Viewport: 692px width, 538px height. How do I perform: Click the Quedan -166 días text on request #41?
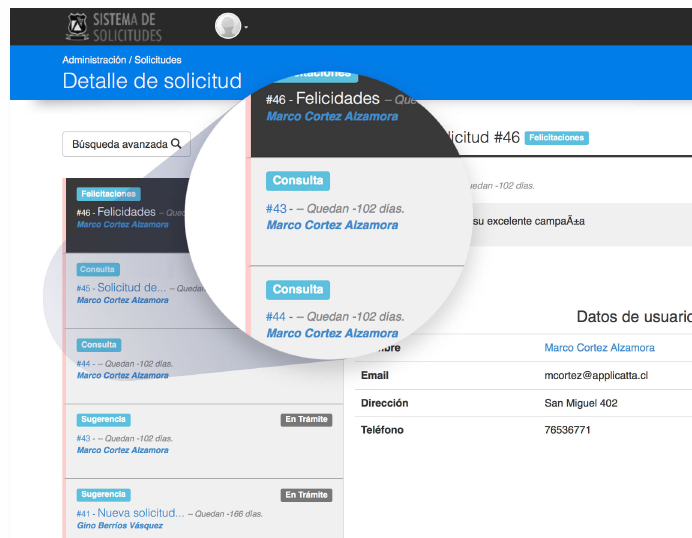(x=229, y=514)
